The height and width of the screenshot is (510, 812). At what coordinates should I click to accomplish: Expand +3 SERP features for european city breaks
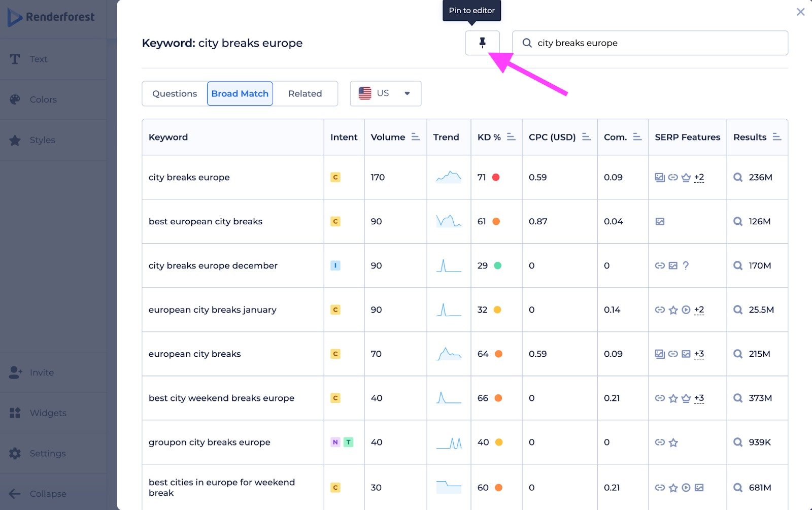pyautogui.click(x=699, y=354)
